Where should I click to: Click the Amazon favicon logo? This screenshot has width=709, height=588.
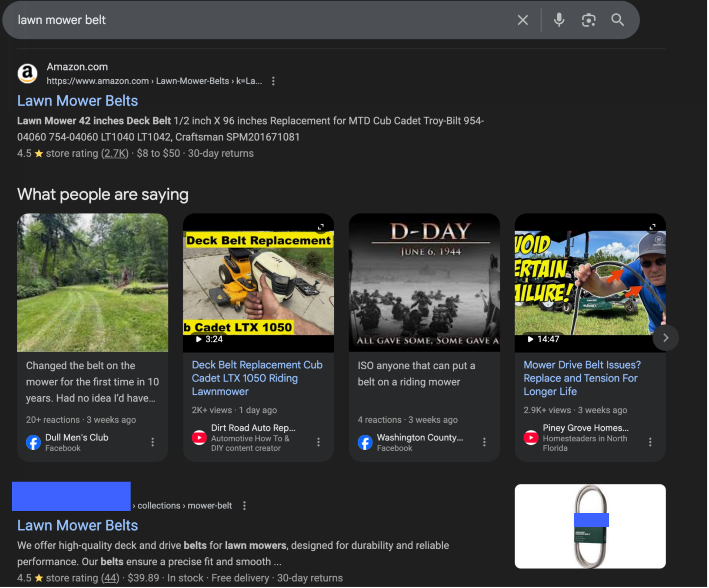pyautogui.click(x=27, y=74)
